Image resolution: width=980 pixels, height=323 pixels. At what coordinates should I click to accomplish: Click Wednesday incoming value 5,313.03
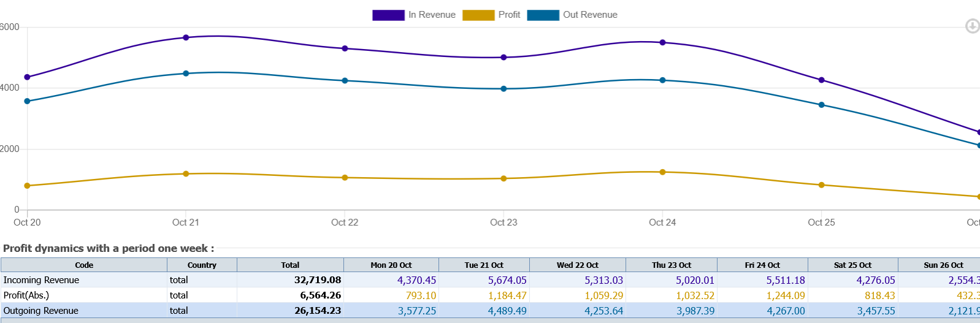click(x=603, y=280)
